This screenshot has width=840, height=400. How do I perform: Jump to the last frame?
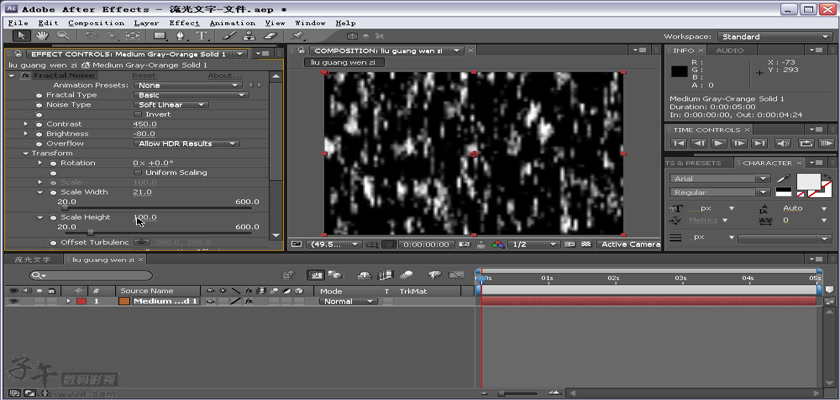759,143
